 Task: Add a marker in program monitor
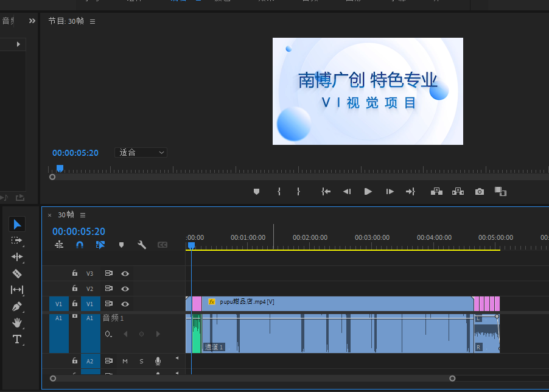click(x=256, y=191)
